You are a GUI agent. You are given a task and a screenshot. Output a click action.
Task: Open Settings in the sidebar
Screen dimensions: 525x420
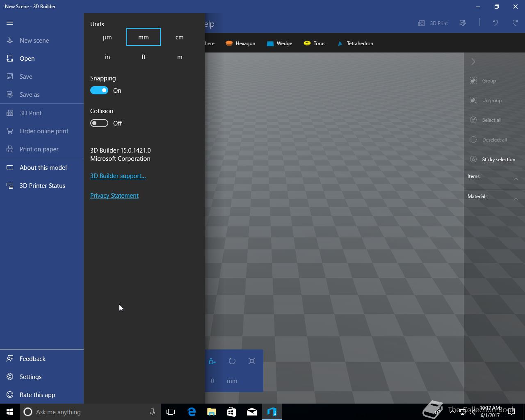point(42,377)
